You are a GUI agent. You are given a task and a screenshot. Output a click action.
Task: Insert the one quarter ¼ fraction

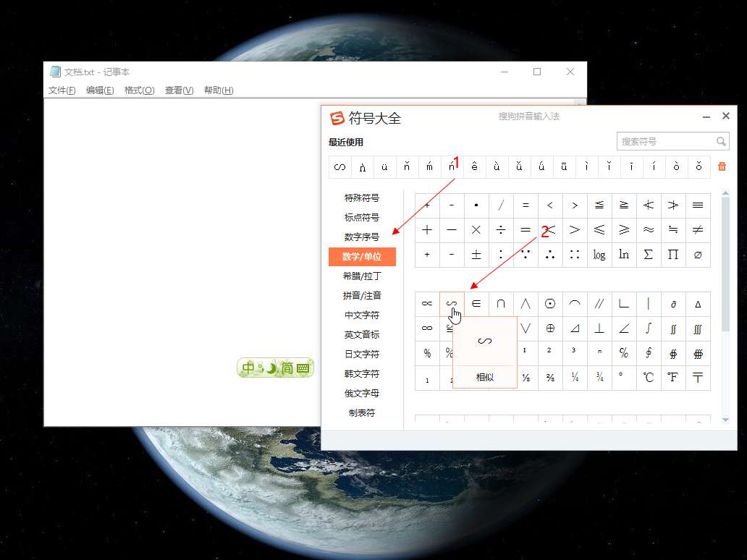click(x=575, y=378)
